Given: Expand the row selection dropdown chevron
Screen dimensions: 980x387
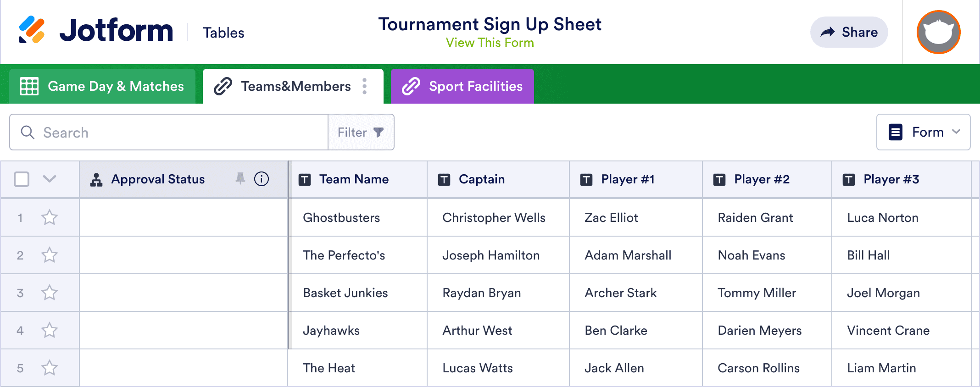Looking at the screenshot, I should (x=50, y=179).
